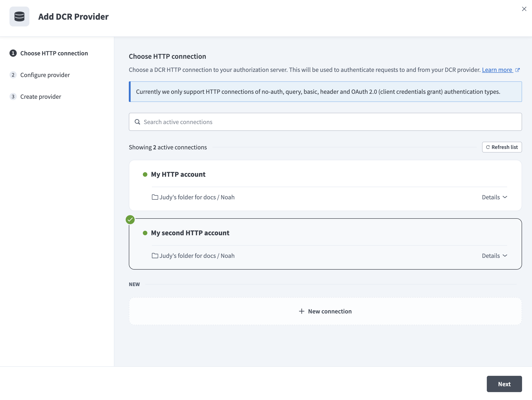Image resolution: width=532 pixels, height=400 pixels.
Task: Select the My second HTTP account card
Action: click(x=325, y=244)
